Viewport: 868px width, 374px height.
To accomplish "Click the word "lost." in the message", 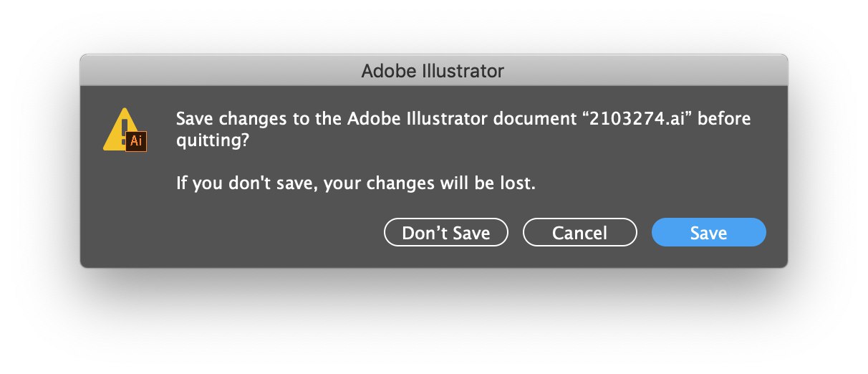I will [x=517, y=183].
